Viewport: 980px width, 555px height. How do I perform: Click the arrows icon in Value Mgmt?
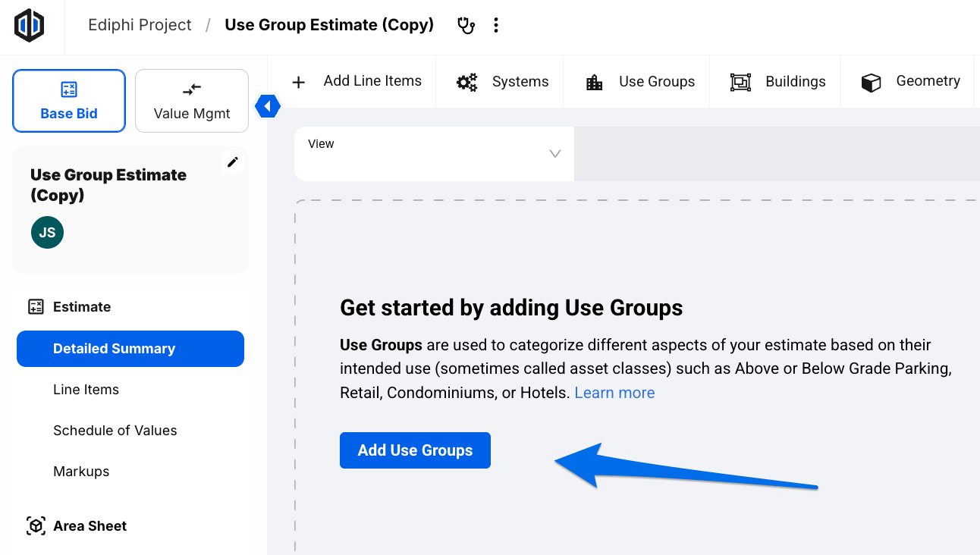[x=192, y=89]
